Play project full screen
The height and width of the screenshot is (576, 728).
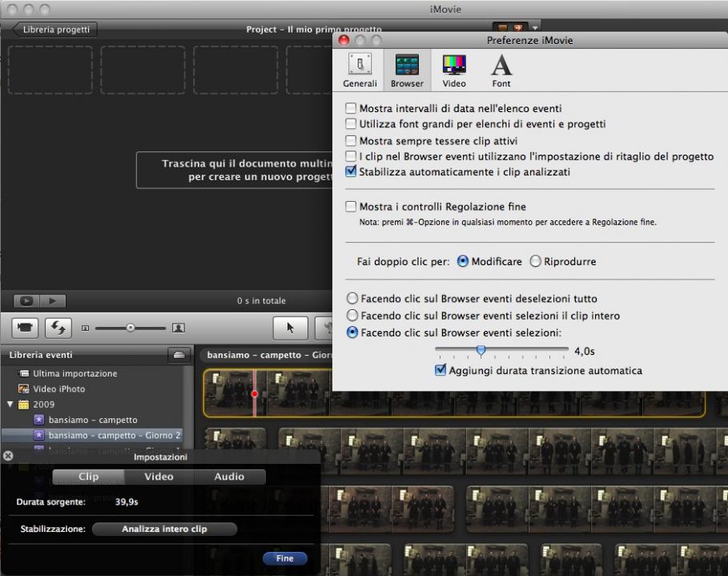26,301
